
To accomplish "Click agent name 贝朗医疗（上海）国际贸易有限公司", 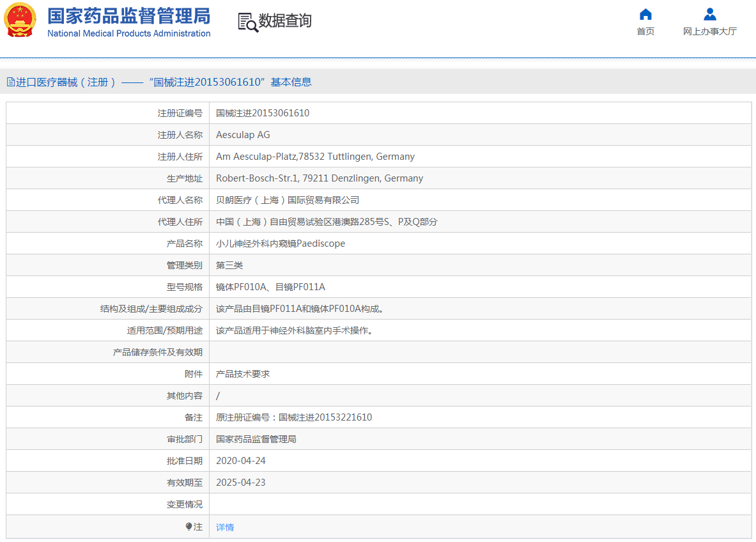I will [288, 200].
